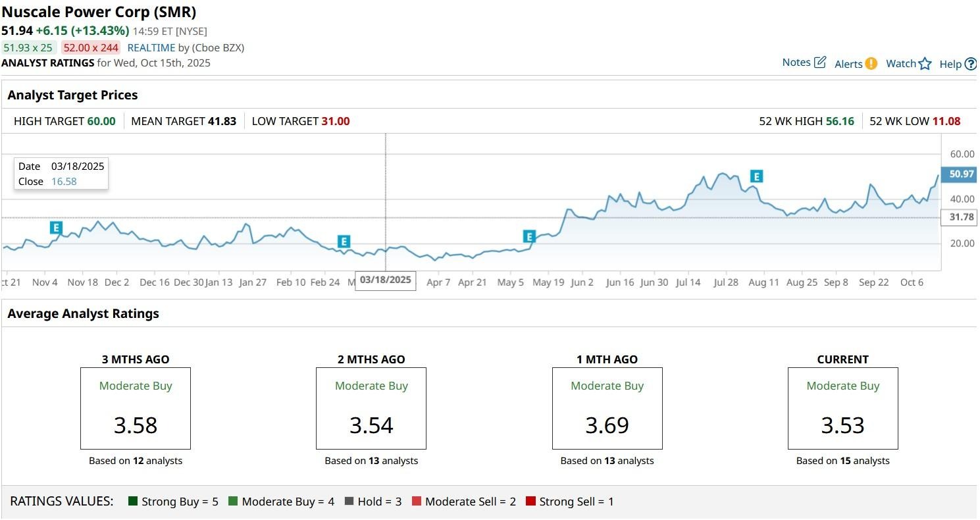The height and width of the screenshot is (520, 980).
Task: Click the 'Jul 14' date on chart axis
Action: click(688, 282)
